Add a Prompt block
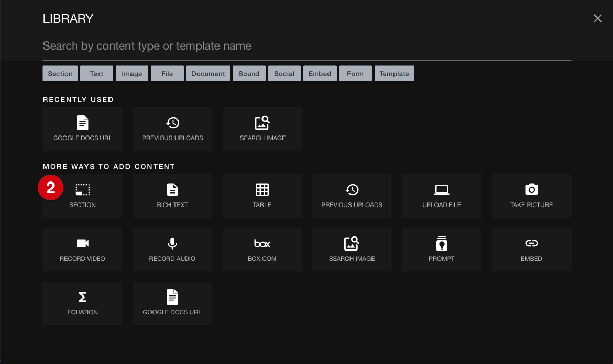 pyautogui.click(x=442, y=250)
